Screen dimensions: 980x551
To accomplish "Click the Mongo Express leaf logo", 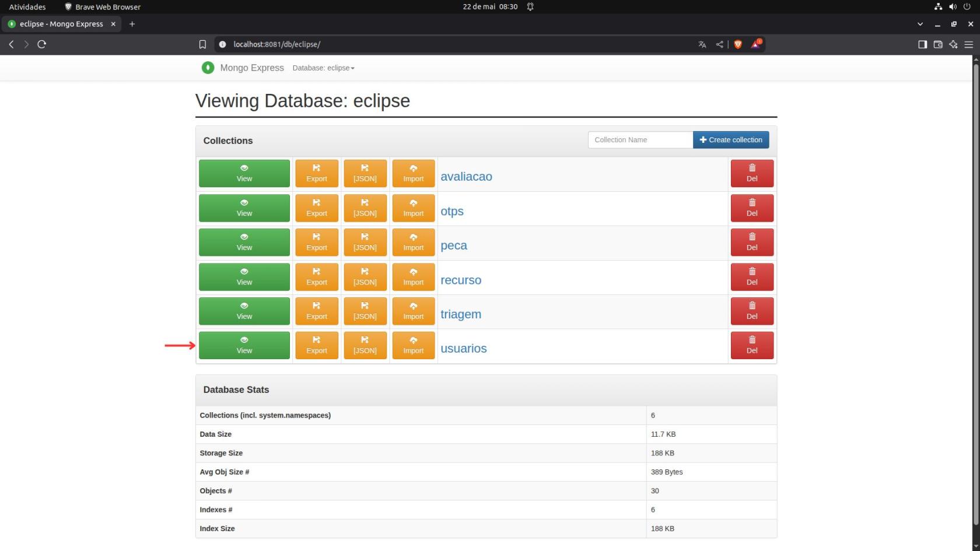I will point(208,68).
